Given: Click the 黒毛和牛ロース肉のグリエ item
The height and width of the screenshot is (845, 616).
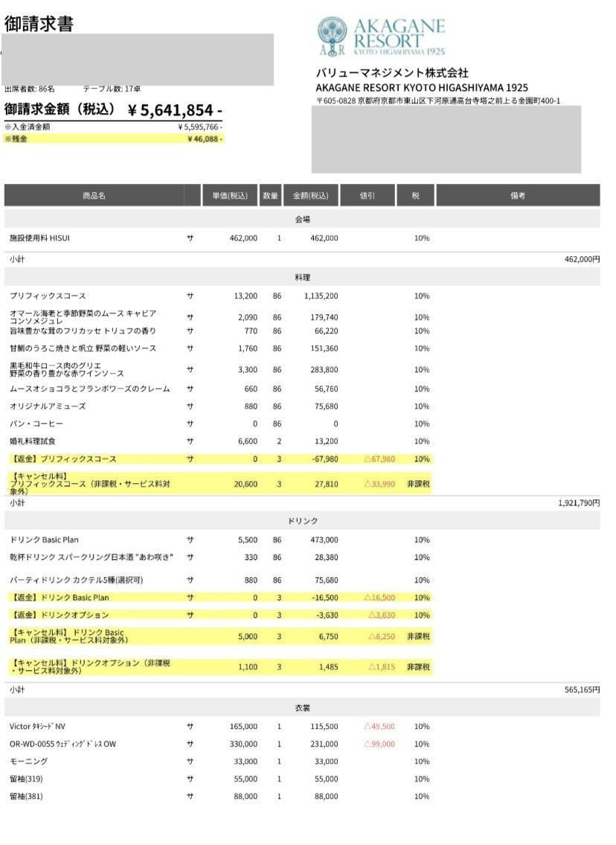Looking at the screenshot, I should tap(67, 369).
